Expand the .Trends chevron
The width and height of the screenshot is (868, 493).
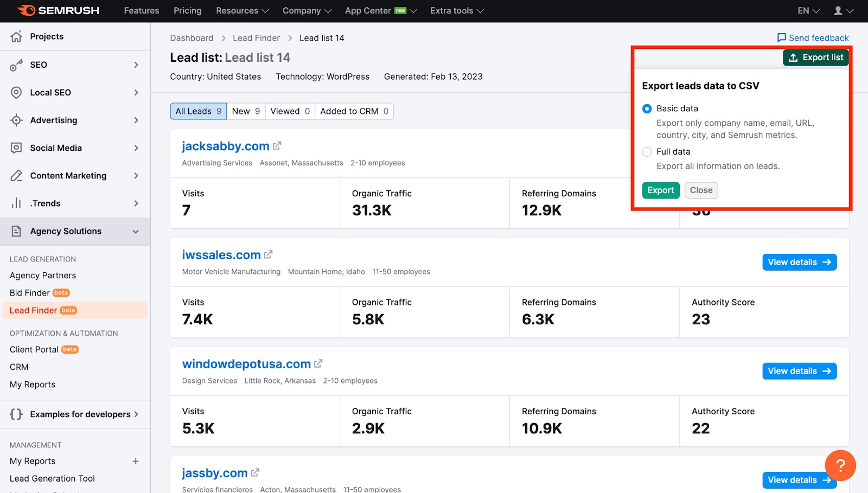pos(136,203)
